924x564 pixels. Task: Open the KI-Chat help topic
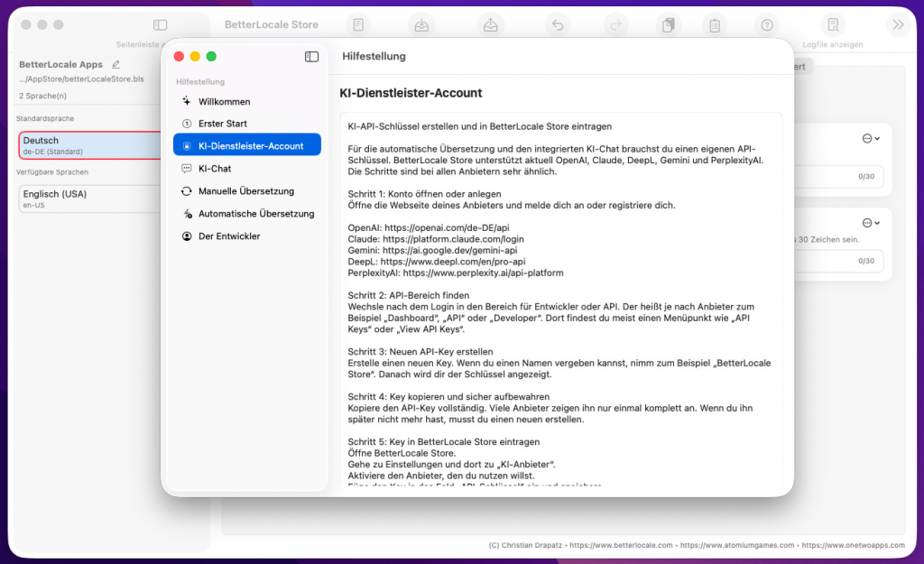click(215, 169)
